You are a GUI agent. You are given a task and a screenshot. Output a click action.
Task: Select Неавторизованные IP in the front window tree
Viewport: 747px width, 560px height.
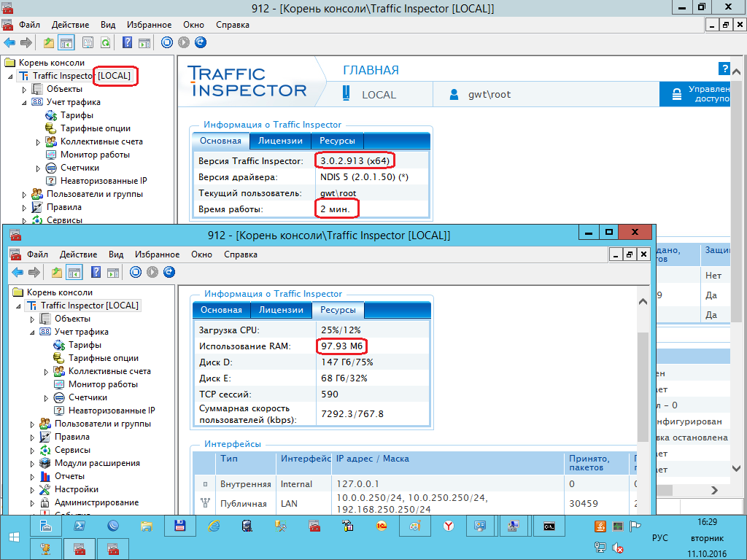point(112,411)
